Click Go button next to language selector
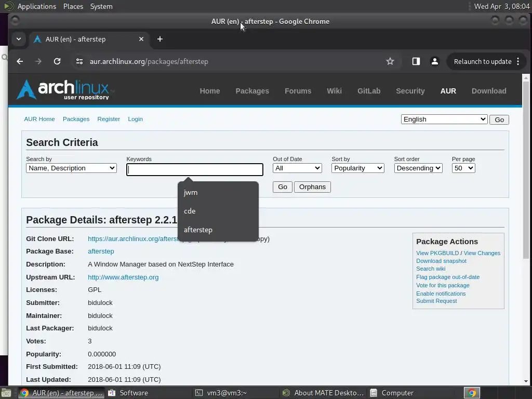The width and height of the screenshot is (532, 399). point(499,120)
